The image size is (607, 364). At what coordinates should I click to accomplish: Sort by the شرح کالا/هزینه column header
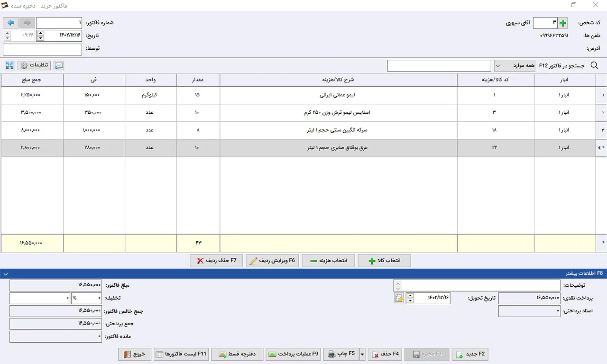pos(339,80)
